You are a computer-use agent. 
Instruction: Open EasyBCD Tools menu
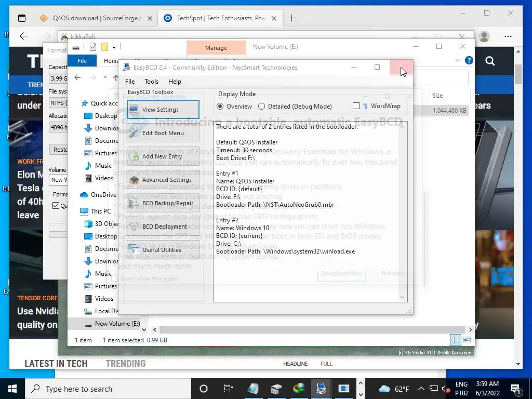[151, 82]
